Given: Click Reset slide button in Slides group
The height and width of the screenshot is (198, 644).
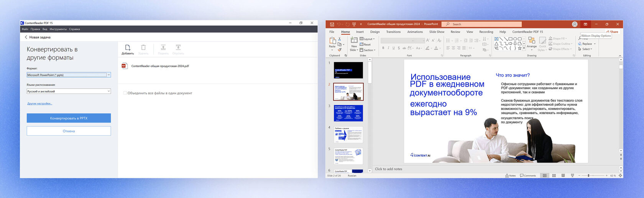Looking at the screenshot, I should [x=365, y=44].
